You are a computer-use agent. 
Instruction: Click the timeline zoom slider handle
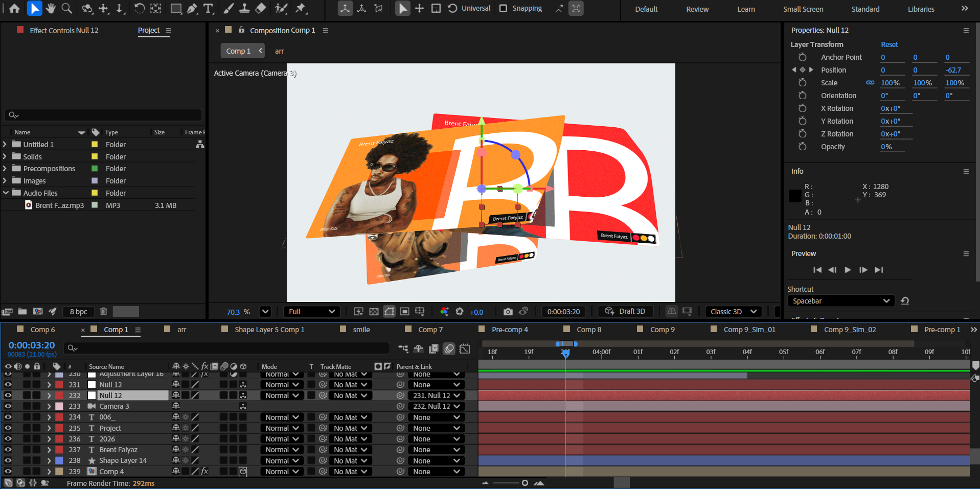[525, 483]
